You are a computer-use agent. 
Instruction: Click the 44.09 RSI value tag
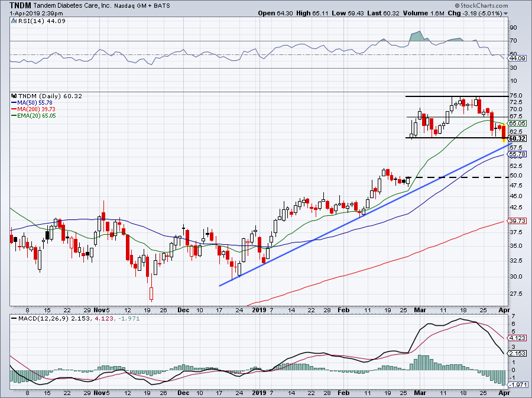click(517, 59)
